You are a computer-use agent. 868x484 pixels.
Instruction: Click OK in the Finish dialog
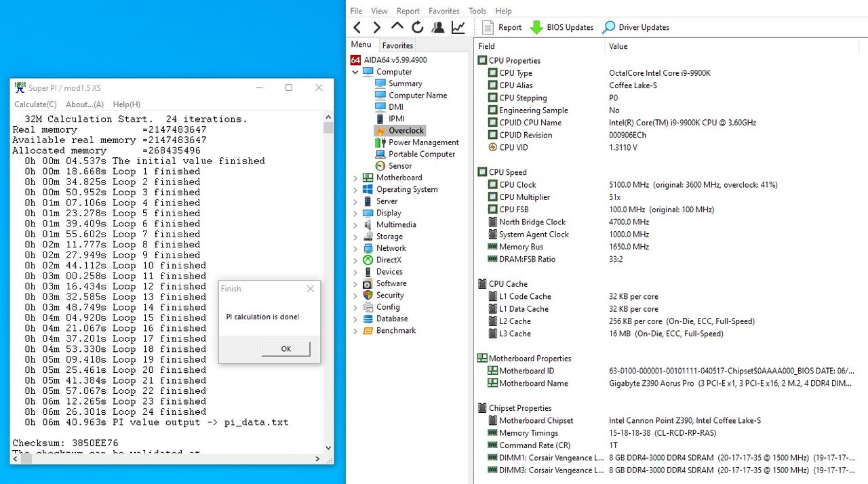click(x=285, y=348)
